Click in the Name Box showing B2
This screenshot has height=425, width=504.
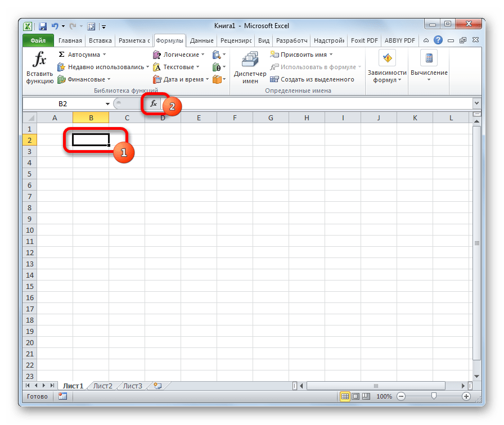click(63, 104)
